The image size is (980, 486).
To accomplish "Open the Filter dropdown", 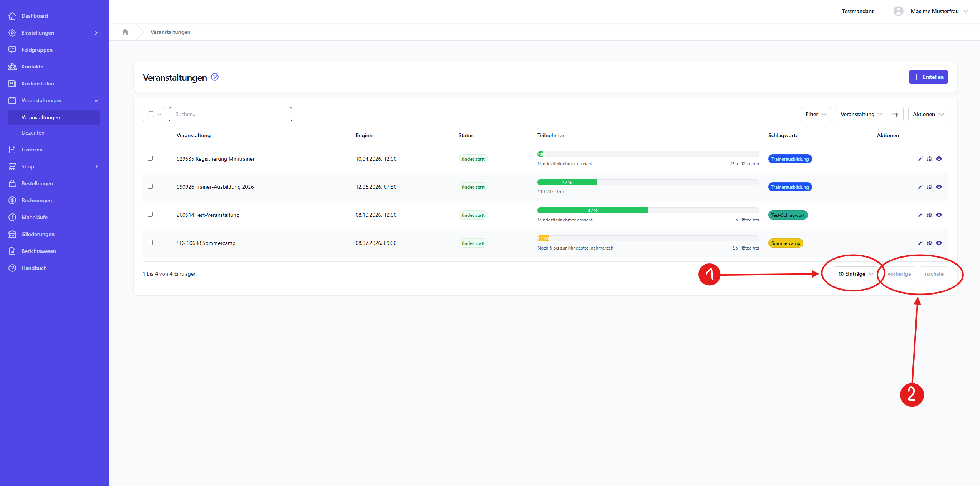I will coord(816,114).
